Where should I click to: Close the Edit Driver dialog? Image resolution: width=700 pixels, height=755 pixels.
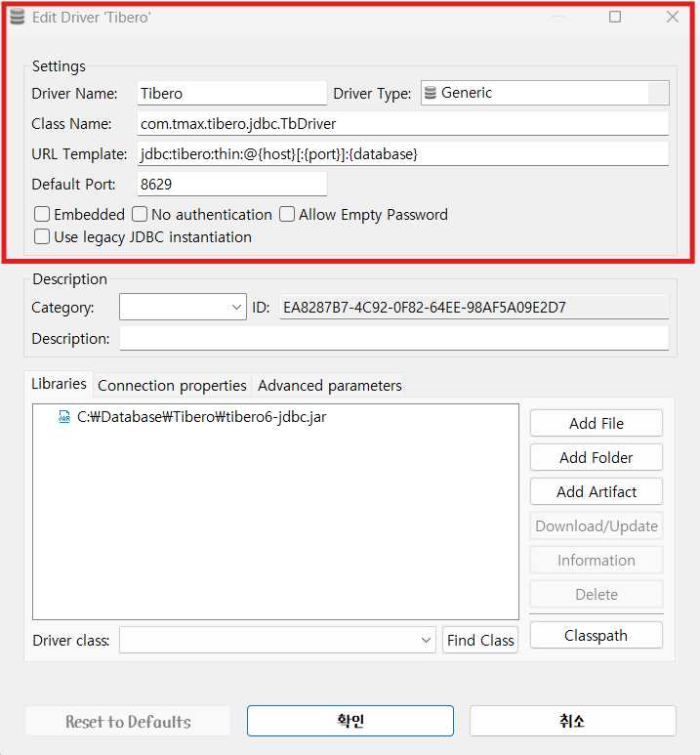673,17
